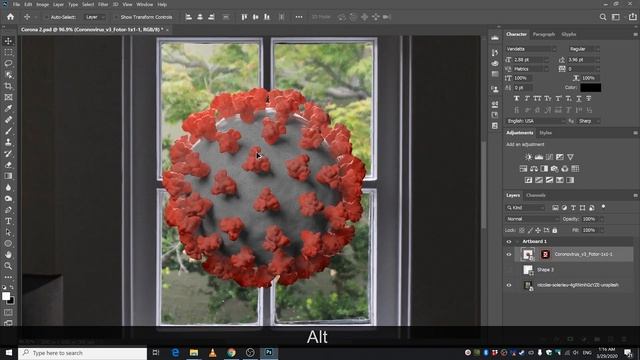Select the Move tool in the toolbox
Image resolution: width=640 pixels, height=360 pixels.
point(8,41)
